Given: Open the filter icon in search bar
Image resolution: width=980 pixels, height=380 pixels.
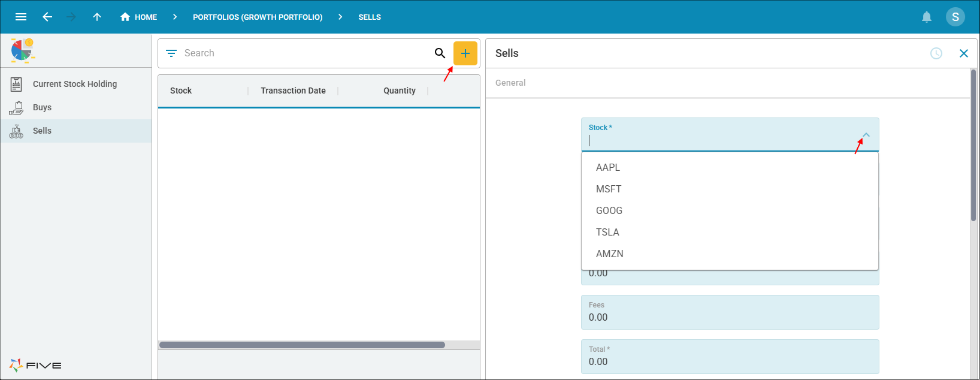Looking at the screenshot, I should (x=171, y=53).
